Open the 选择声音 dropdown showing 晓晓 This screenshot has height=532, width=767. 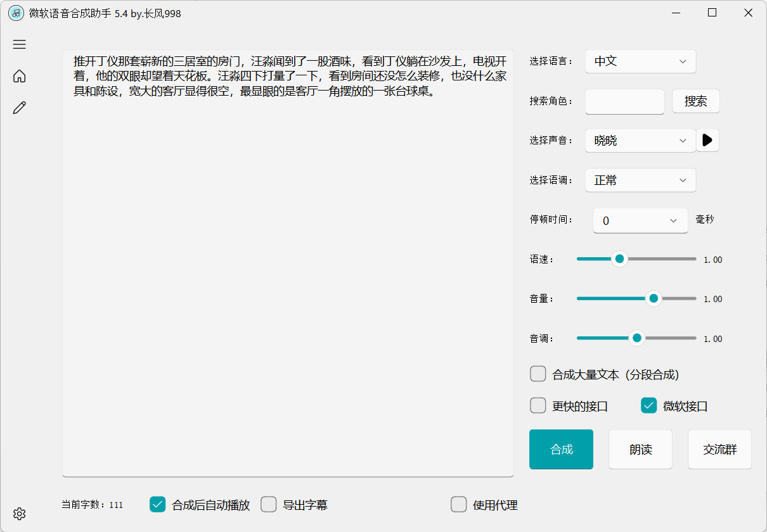coord(640,141)
